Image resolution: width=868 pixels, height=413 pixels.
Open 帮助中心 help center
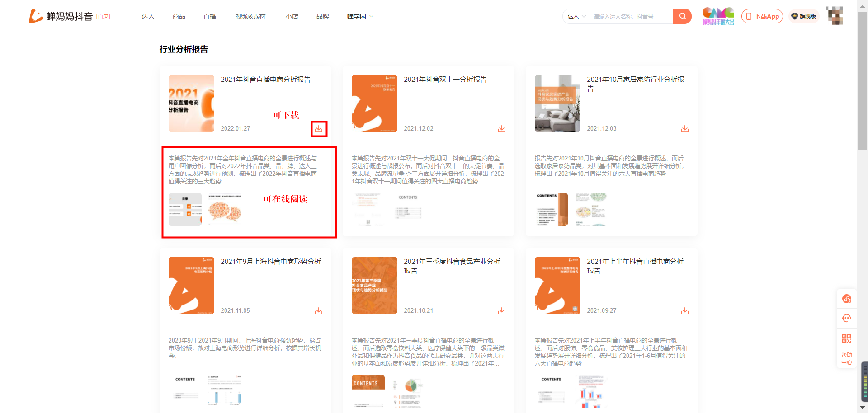point(847,359)
